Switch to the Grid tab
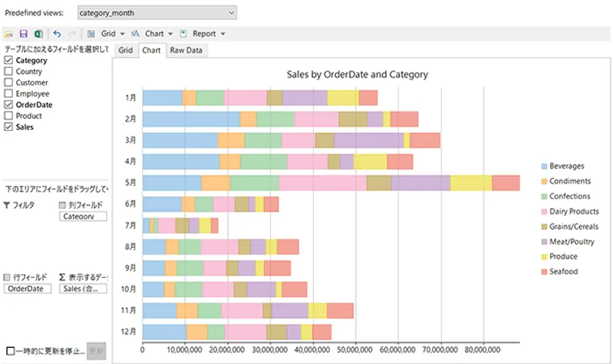 pos(126,50)
